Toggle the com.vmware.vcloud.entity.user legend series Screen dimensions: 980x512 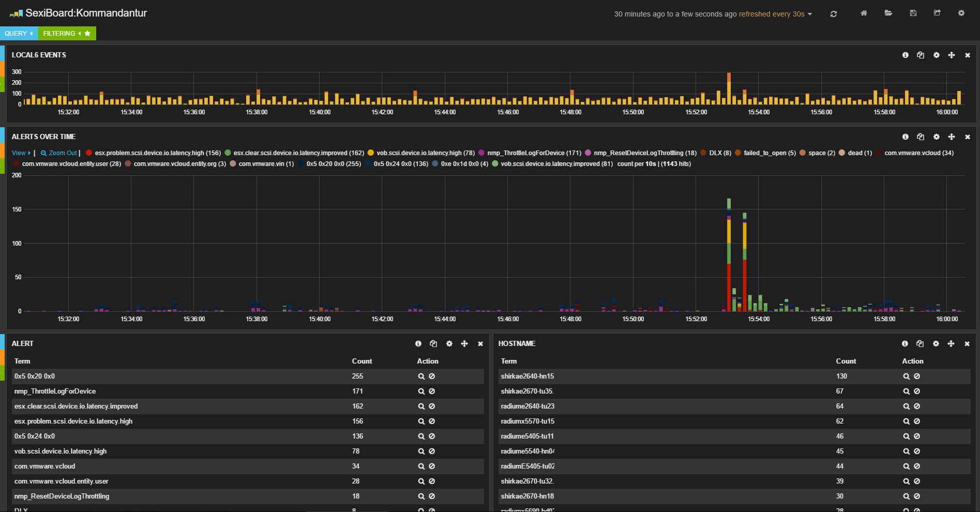pos(71,164)
